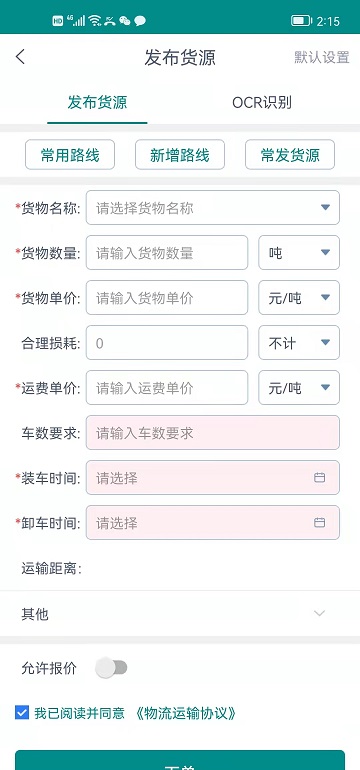360x770 pixels.
Task: Tap the message bubble status icon
Action: (x=140, y=20)
